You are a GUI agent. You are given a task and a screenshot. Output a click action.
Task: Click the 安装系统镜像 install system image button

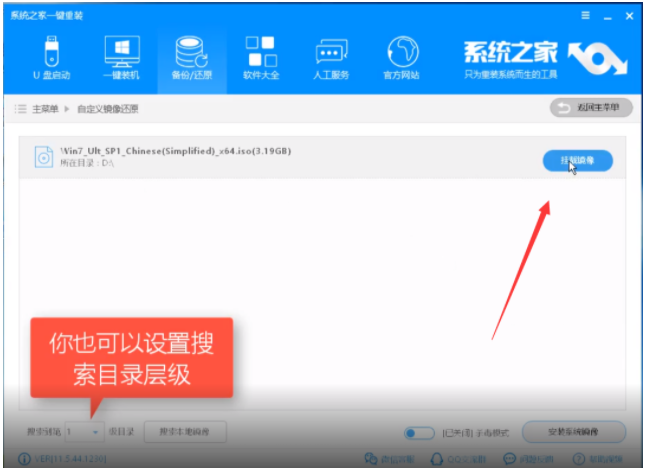pyautogui.click(x=573, y=432)
